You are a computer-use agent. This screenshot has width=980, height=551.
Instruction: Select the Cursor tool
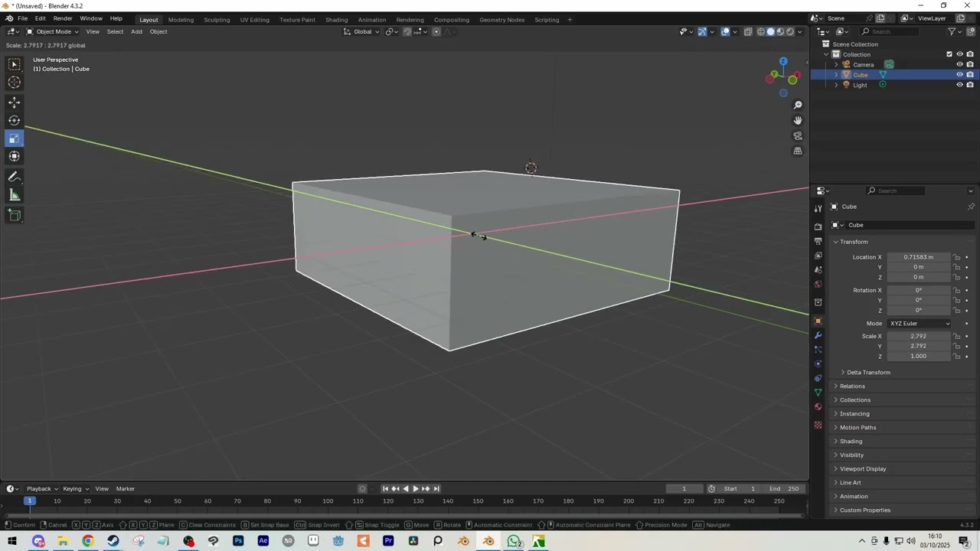pos(15,83)
